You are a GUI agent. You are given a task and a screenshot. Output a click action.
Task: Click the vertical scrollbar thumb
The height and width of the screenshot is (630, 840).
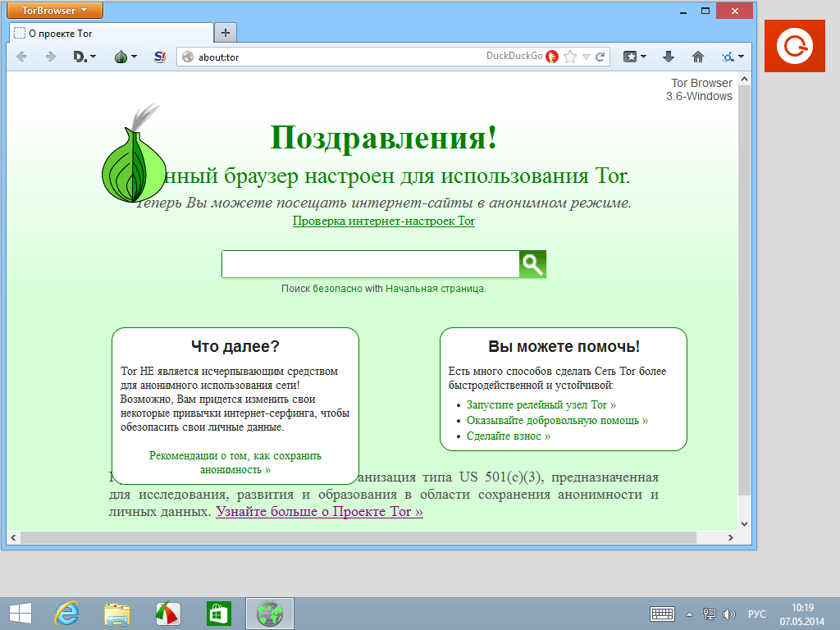744,290
